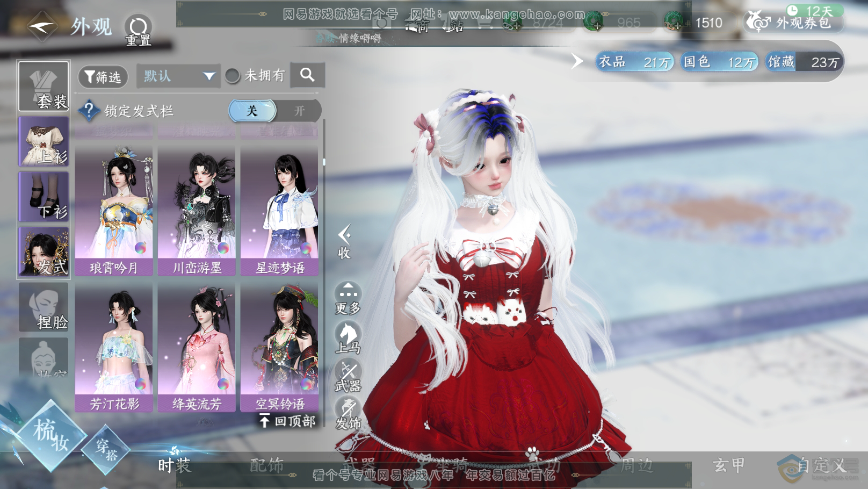Click dye color icon on 绛英流芳 card

pos(223,384)
